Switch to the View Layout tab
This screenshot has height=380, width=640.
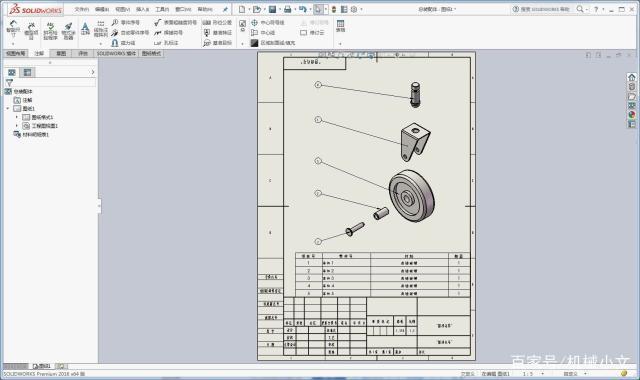tap(16, 53)
